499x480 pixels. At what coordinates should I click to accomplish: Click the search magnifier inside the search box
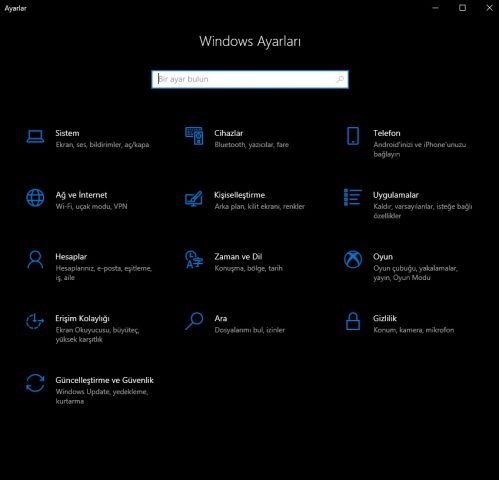[340, 79]
